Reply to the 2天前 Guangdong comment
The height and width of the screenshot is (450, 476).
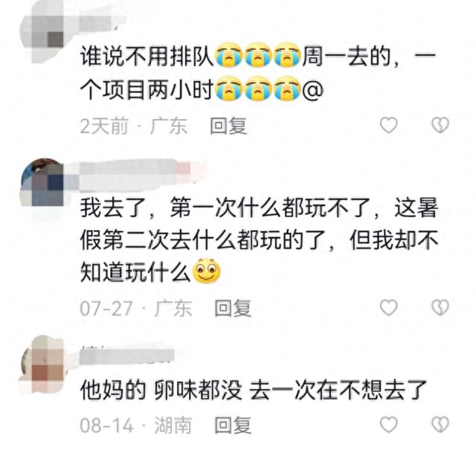click(228, 126)
